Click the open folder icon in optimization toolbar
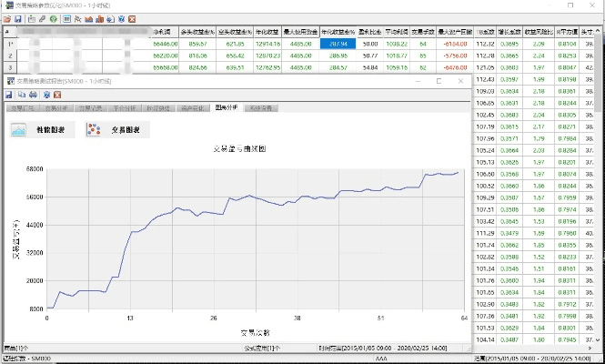Image resolution: width=605 pixels, height=364 pixels. pos(8,17)
